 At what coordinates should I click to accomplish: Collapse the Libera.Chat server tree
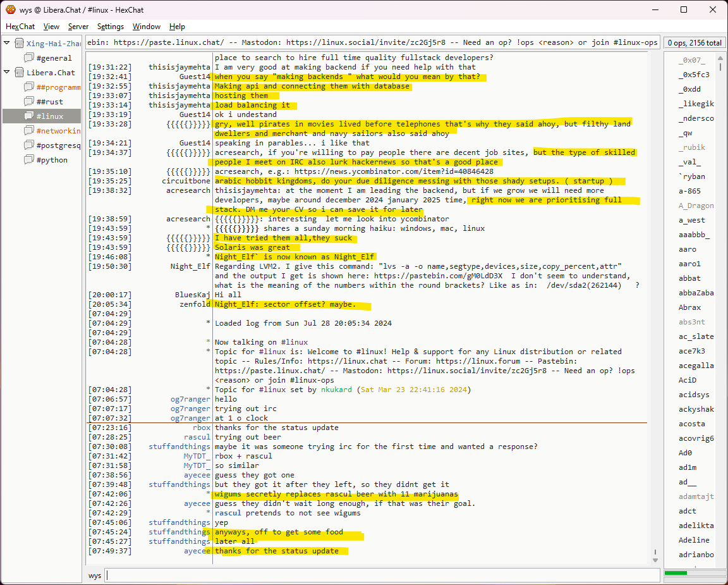point(7,73)
